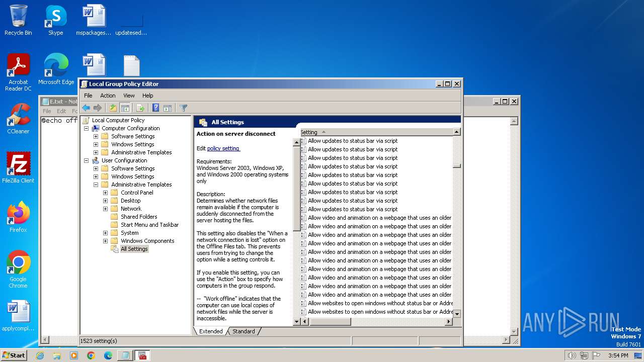Switch to the Extended tab

[211, 331]
